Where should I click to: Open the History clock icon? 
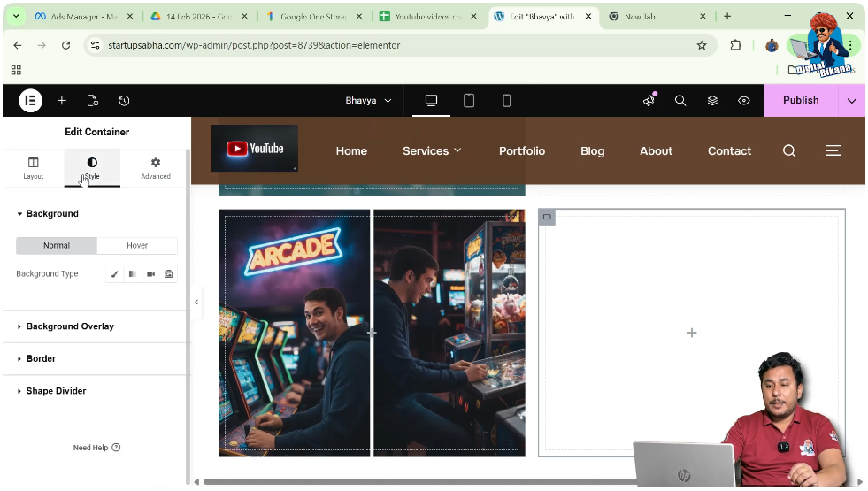(x=124, y=101)
